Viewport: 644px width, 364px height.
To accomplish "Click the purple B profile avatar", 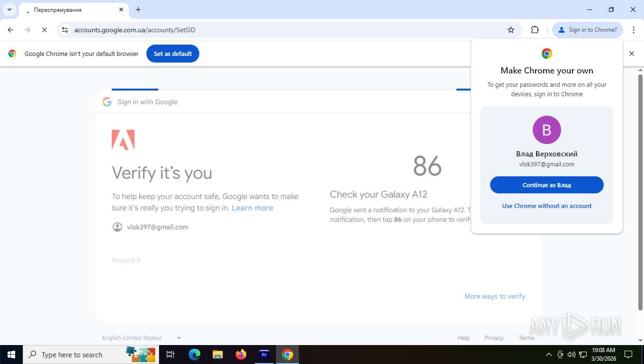I will [547, 130].
